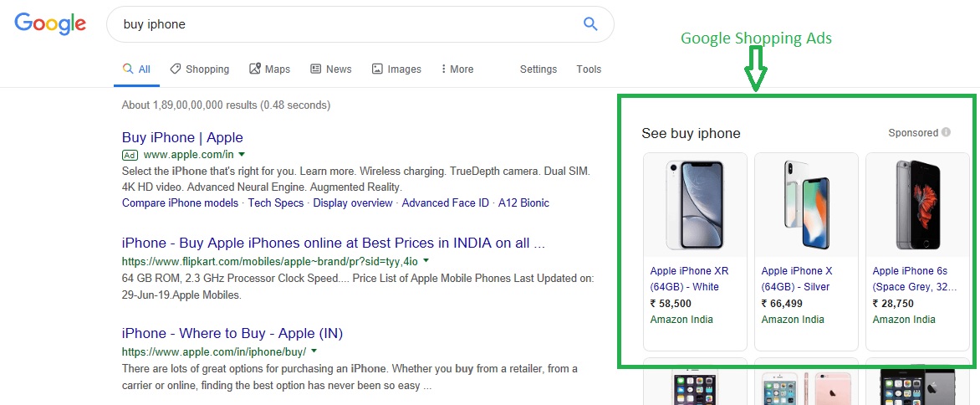The image size is (980, 405).
Task: Click the results count text
Action: (x=227, y=105)
